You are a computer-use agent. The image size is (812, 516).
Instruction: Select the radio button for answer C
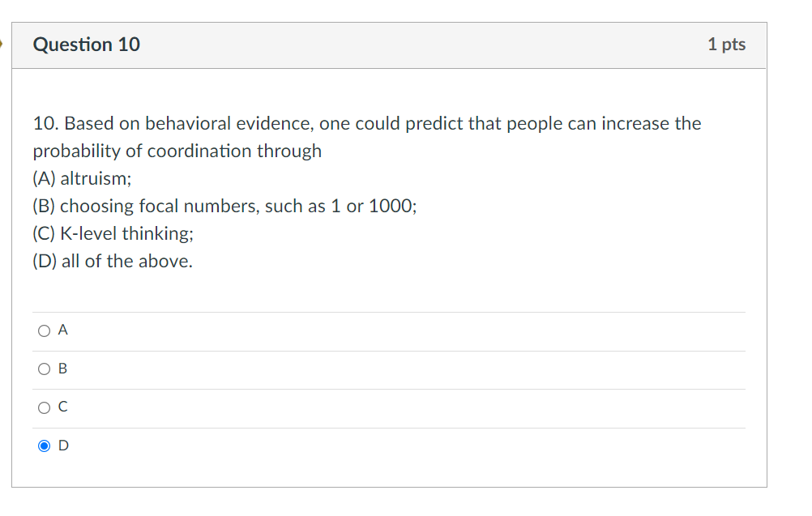click(x=44, y=407)
